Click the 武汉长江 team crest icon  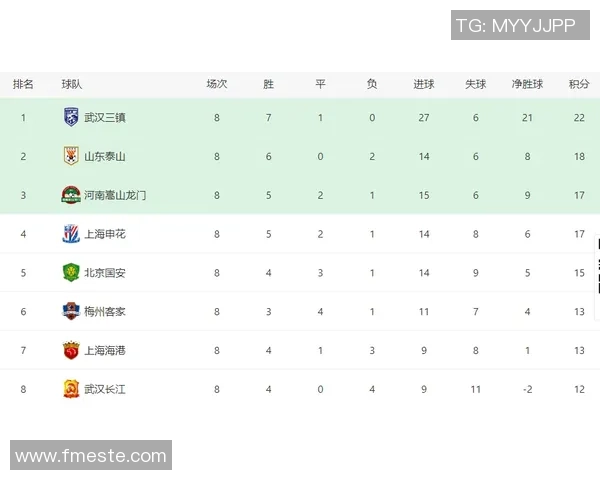[70, 389]
